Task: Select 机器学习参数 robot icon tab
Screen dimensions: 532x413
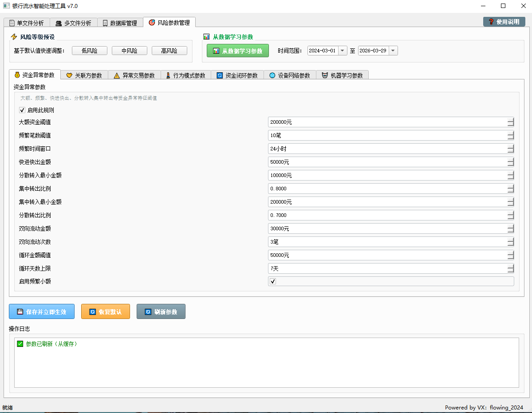Action: [x=343, y=75]
